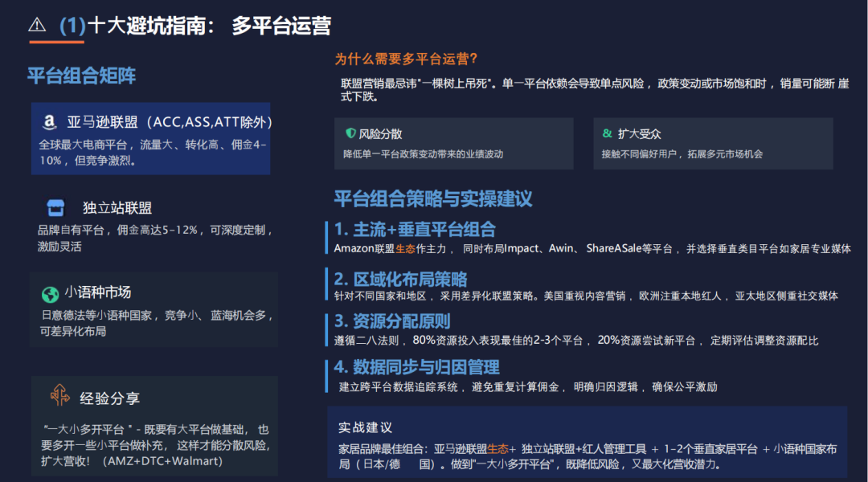Click the line starting Amazon联盟生态作主力
The image size is (868, 482).
tap(592, 248)
